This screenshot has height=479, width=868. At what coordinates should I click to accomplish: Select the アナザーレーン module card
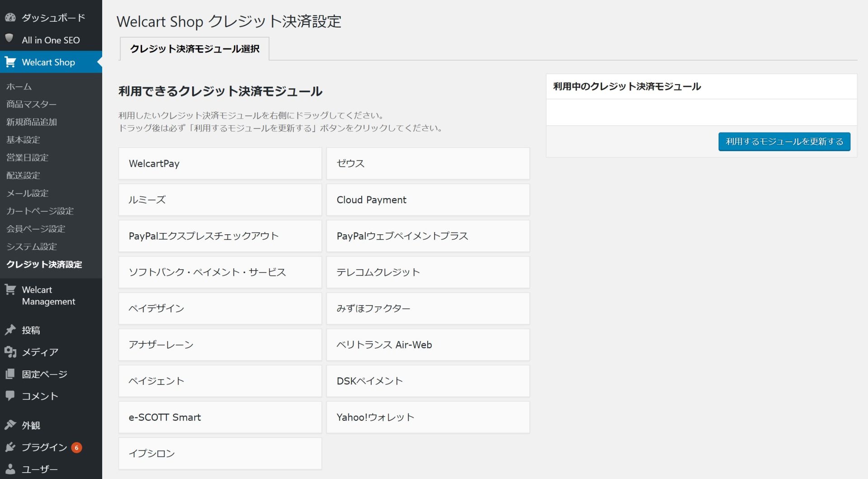(x=220, y=345)
